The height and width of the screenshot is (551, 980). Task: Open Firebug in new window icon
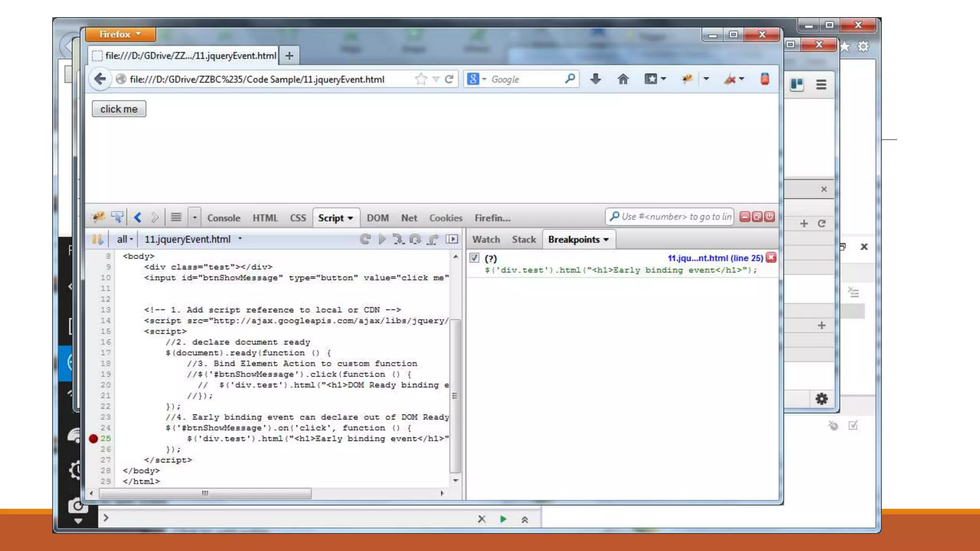(757, 217)
